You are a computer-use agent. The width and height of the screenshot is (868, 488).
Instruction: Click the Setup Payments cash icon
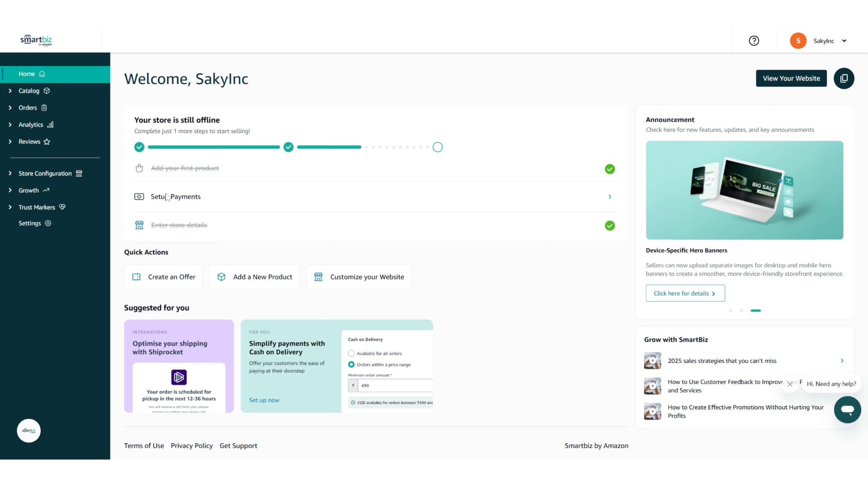coord(139,197)
